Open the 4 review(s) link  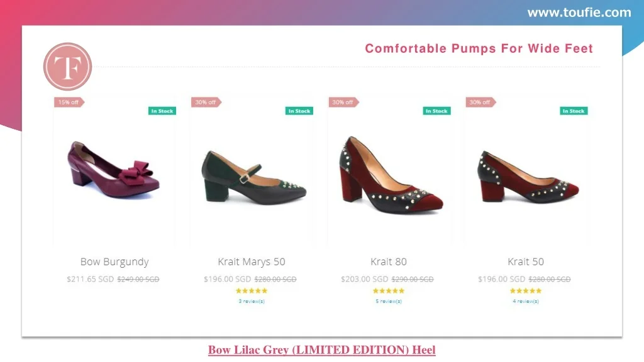tap(526, 301)
